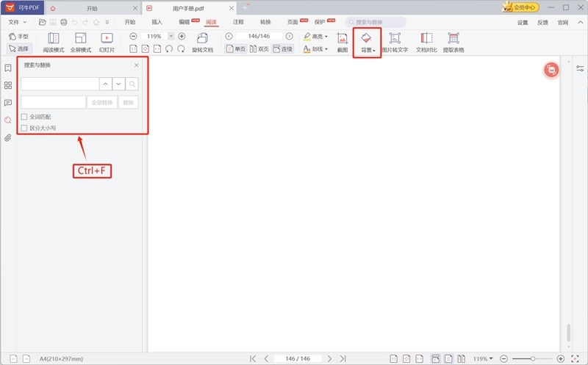Activate the Select (选择) tool
The image size is (588, 365).
click(x=19, y=48)
